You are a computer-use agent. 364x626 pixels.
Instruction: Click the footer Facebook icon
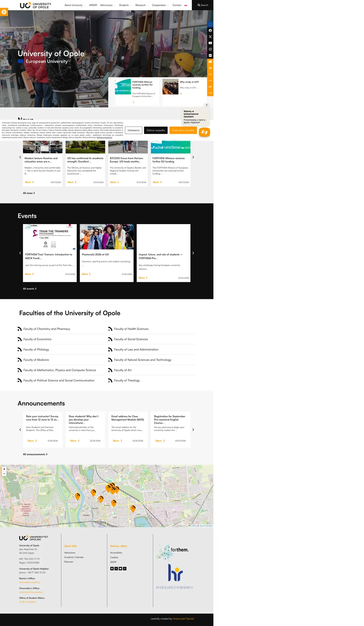point(112,568)
